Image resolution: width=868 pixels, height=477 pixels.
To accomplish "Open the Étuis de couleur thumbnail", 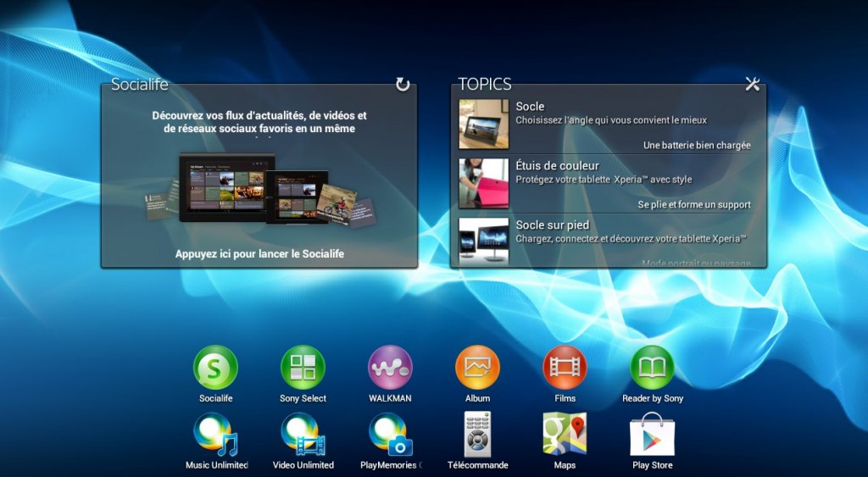I will click(483, 183).
